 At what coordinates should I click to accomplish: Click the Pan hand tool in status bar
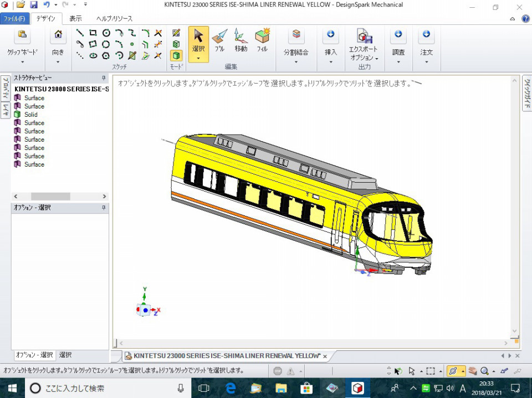tap(473, 371)
